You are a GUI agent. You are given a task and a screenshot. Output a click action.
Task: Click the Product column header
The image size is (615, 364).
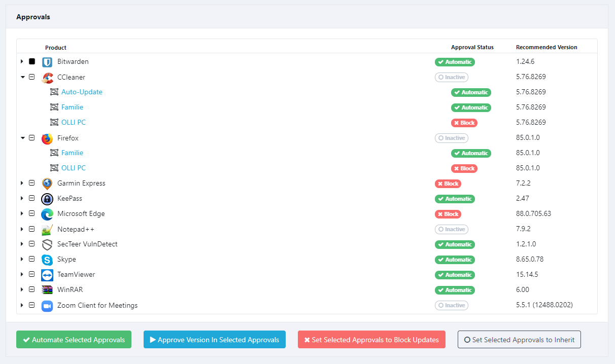[x=56, y=48]
